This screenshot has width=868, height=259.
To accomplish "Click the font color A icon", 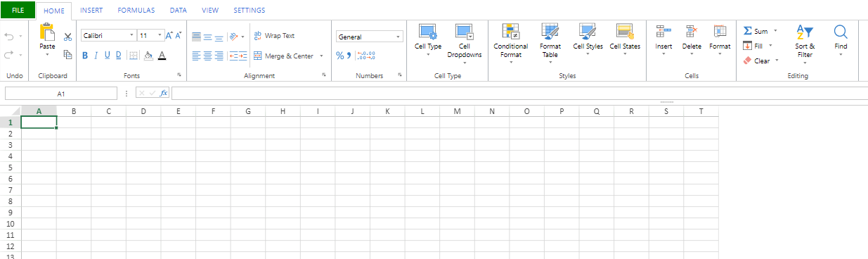I will pos(162,56).
